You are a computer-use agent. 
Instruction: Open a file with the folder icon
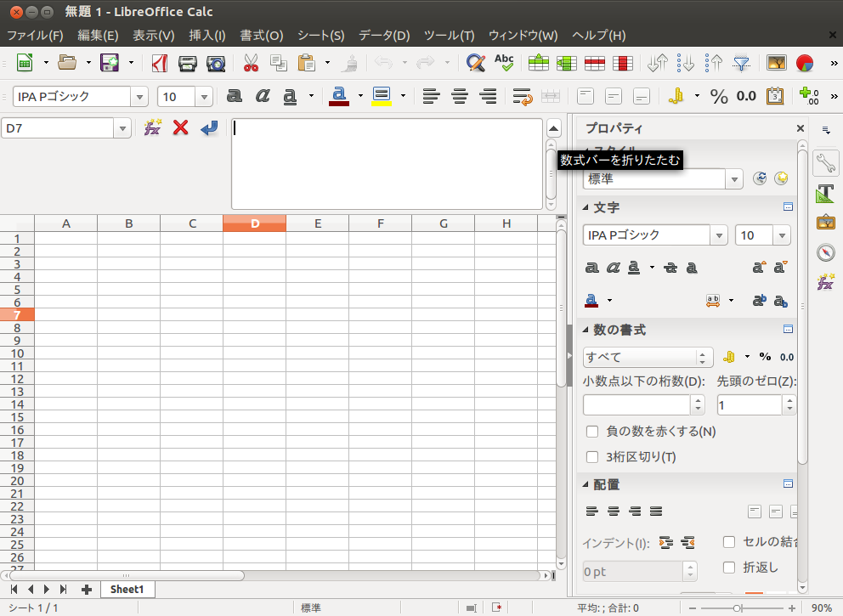coord(67,63)
